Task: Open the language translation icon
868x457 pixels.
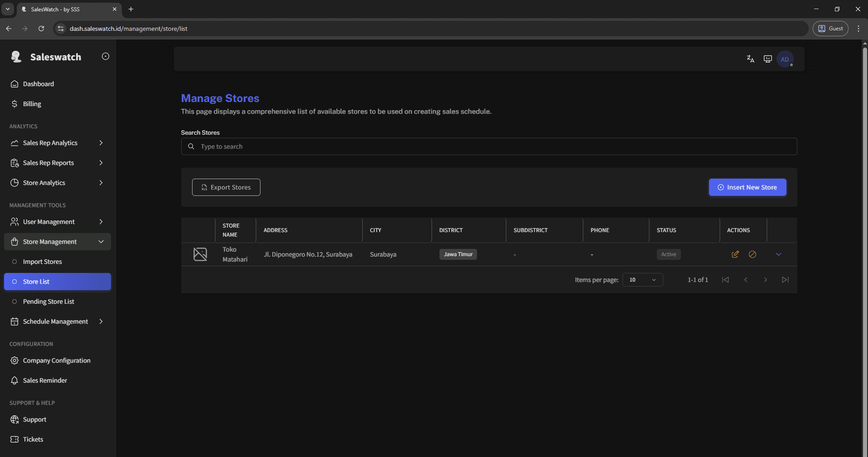Action: point(750,59)
